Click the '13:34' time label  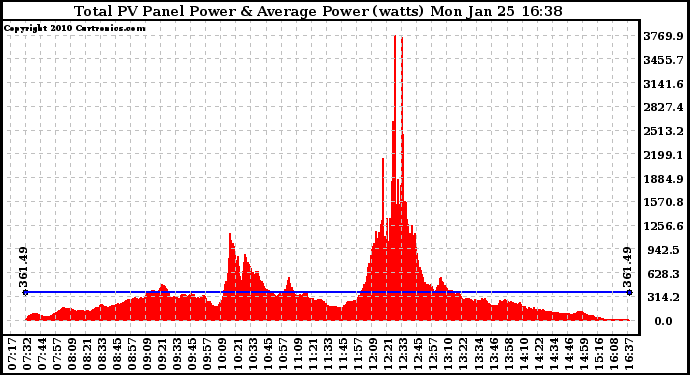pos(478,354)
